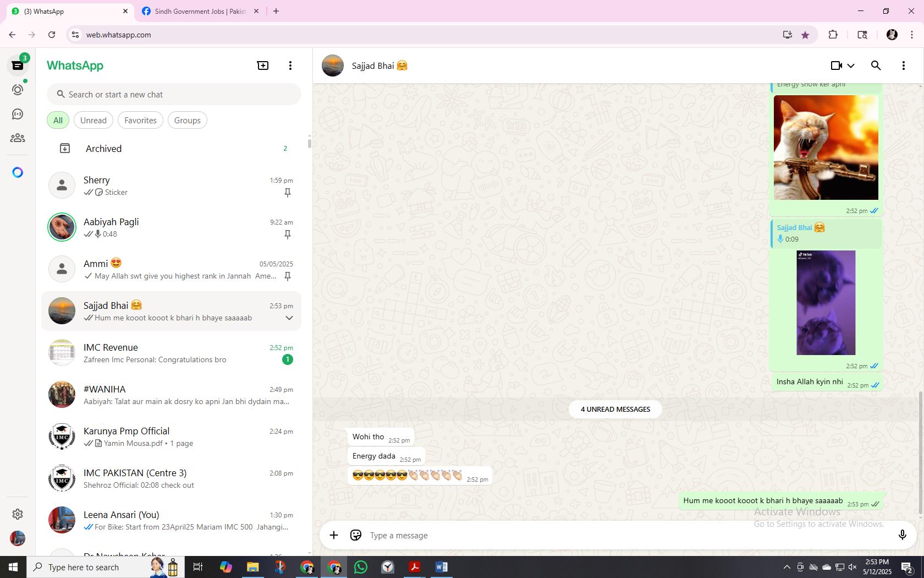The height and width of the screenshot is (578, 924).
Task: Open Word in the taskbar
Action: 442,567
